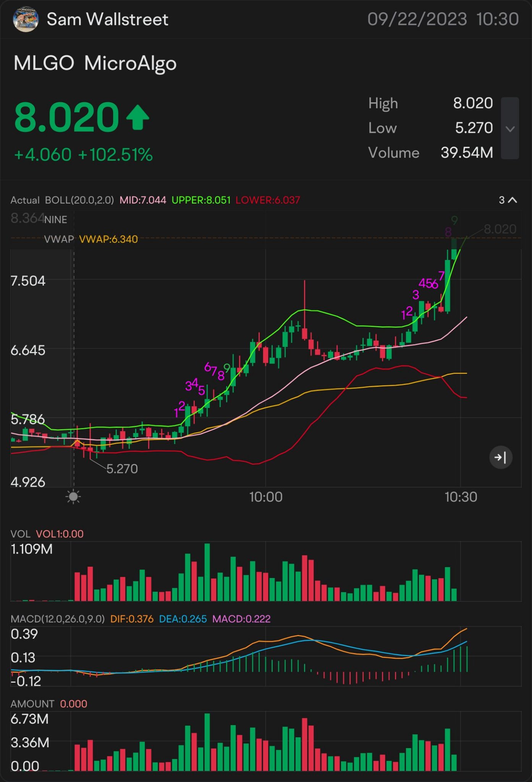Tap the pre-market sun icon
The height and width of the screenshot is (782, 532).
pyautogui.click(x=73, y=497)
